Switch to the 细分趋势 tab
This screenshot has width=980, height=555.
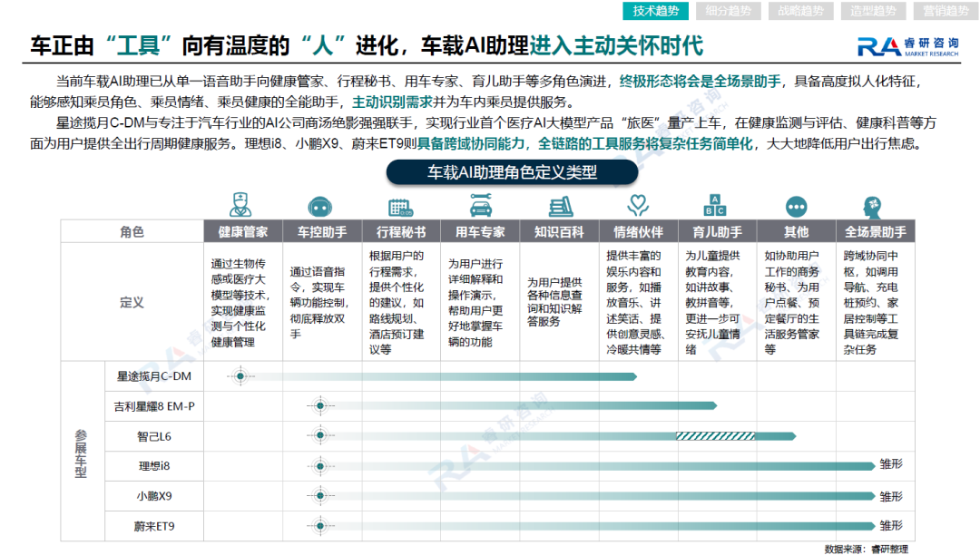[728, 11]
